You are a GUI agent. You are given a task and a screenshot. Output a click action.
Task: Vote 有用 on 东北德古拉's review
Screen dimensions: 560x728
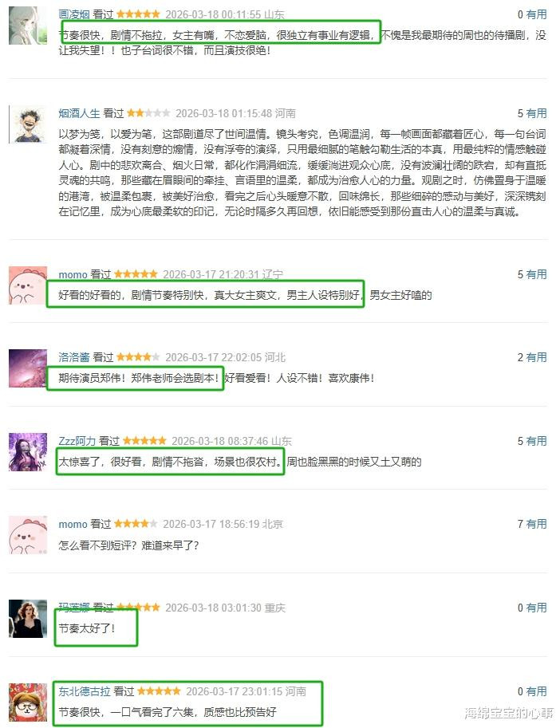tap(536, 691)
